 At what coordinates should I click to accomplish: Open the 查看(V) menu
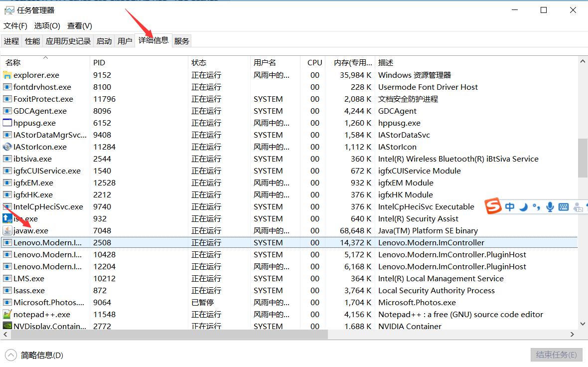click(80, 26)
